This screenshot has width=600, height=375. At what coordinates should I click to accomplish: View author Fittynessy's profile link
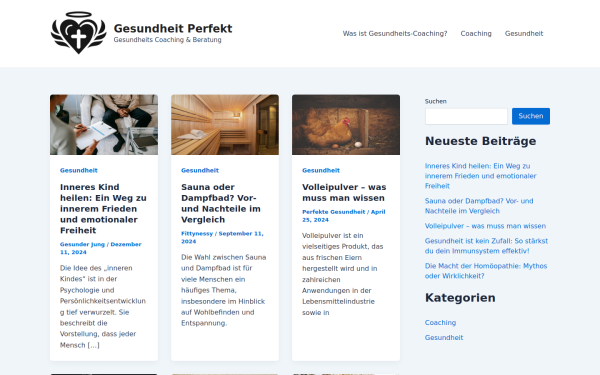[197, 234]
